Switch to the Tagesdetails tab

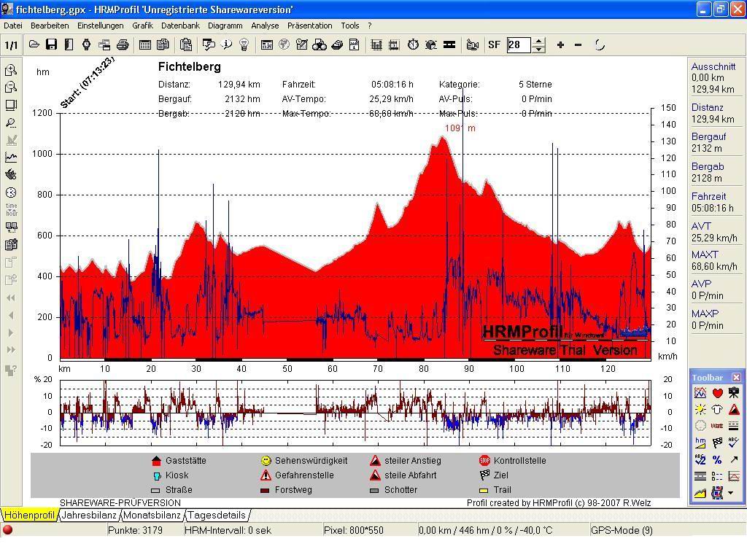[x=217, y=516]
